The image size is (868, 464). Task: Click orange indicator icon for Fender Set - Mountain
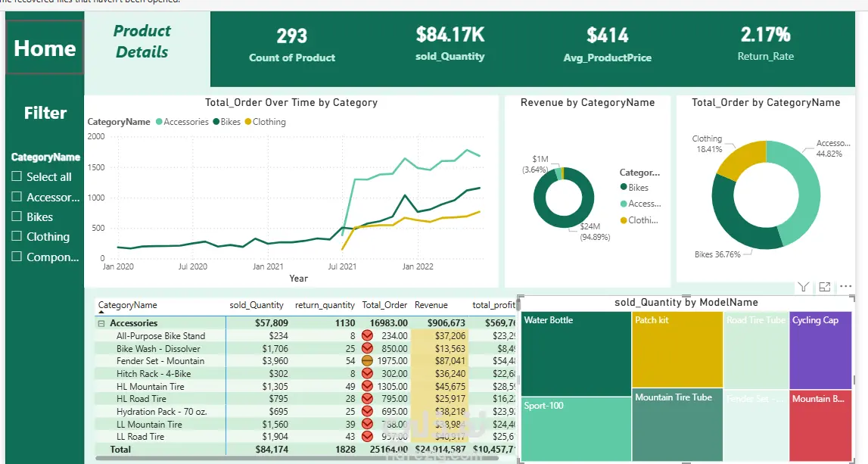367,360
